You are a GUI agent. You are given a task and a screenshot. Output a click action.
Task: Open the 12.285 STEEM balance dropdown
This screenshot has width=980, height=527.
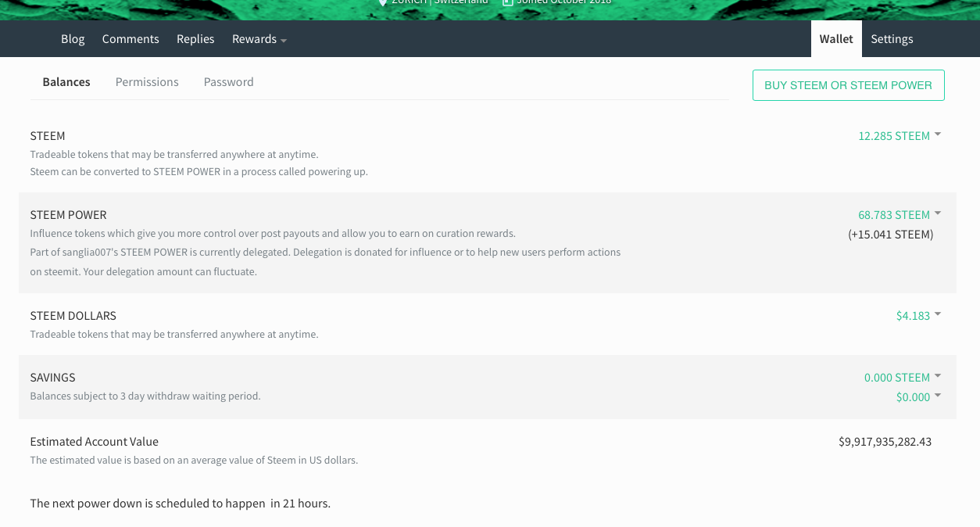pos(899,136)
